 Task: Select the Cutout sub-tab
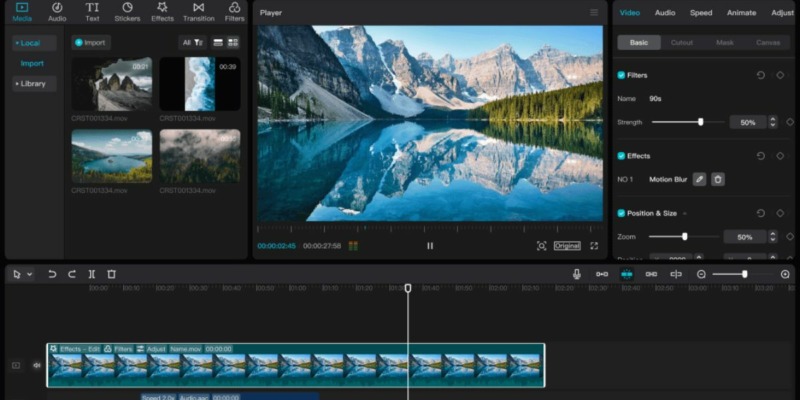pyautogui.click(x=682, y=43)
